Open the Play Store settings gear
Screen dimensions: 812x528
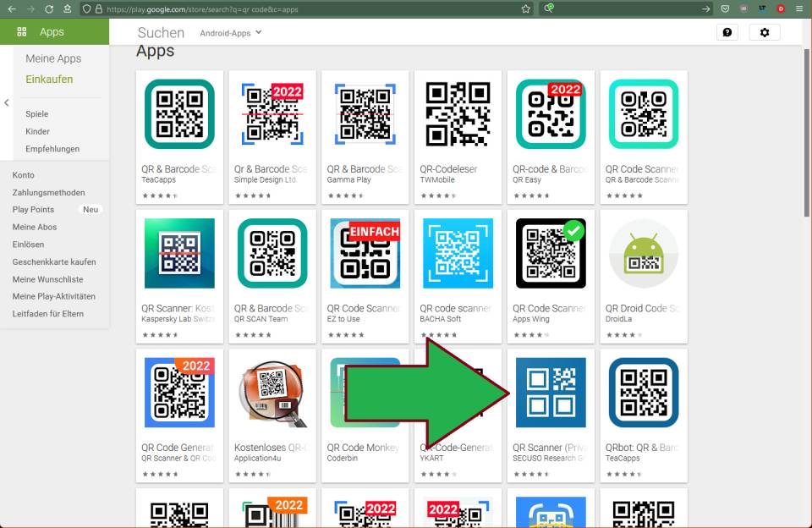click(x=765, y=32)
